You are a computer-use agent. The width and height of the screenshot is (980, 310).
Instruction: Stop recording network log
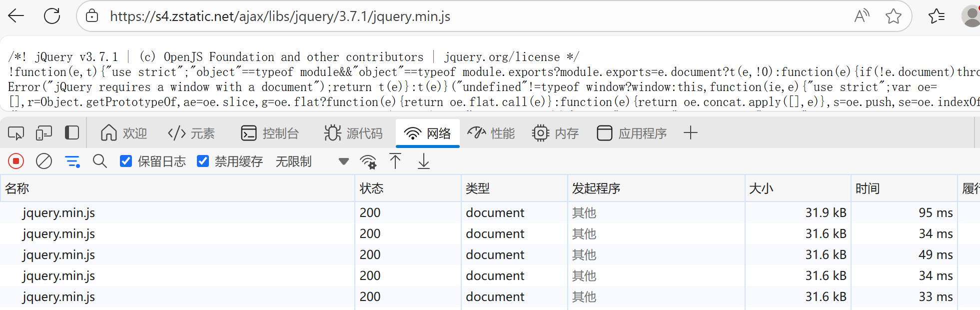pos(16,161)
